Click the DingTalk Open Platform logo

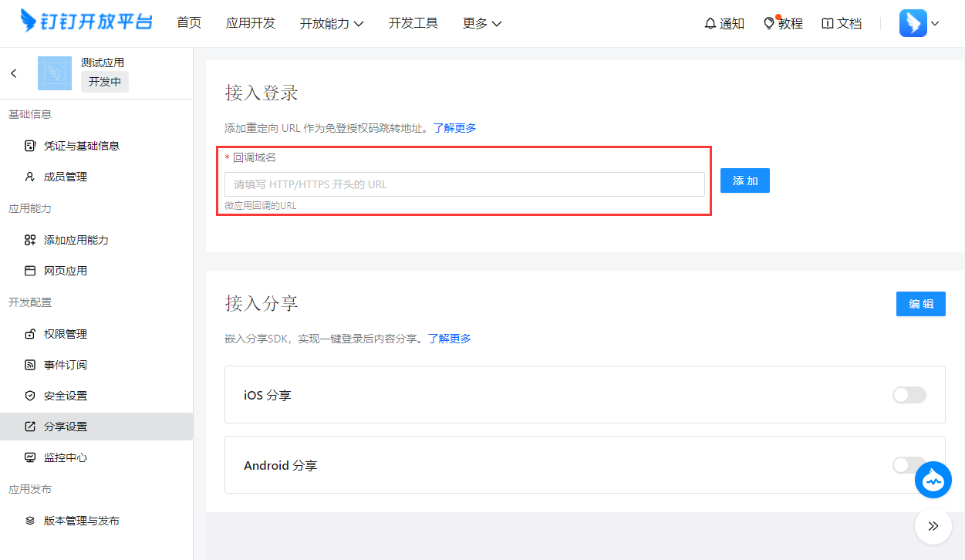pyautogui.click(x=86, y=22)
